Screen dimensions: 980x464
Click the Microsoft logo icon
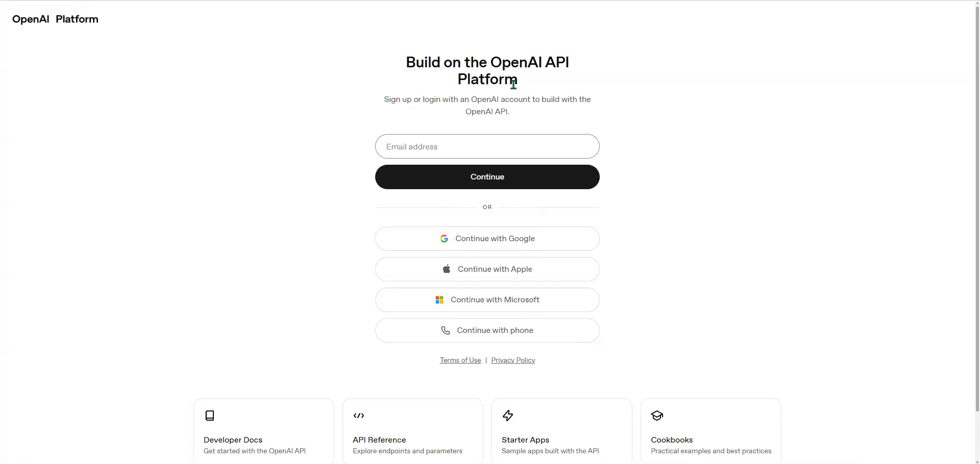pos(439,300)
